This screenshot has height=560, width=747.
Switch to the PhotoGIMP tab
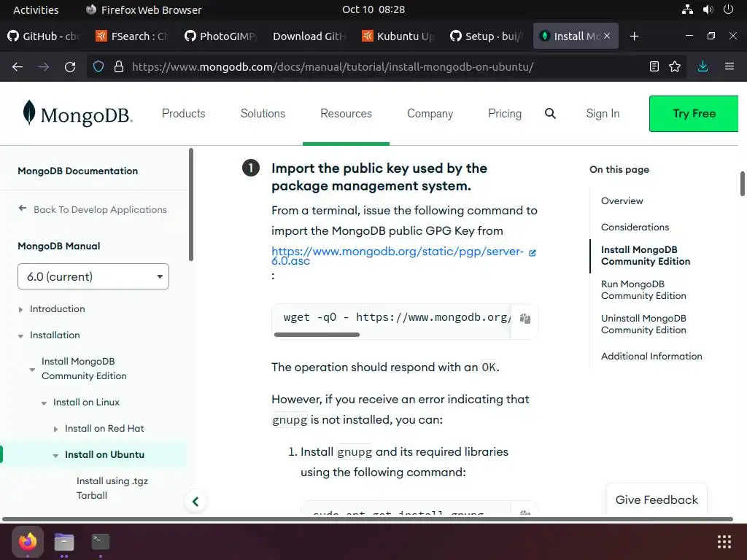click(x=220, y=36)
